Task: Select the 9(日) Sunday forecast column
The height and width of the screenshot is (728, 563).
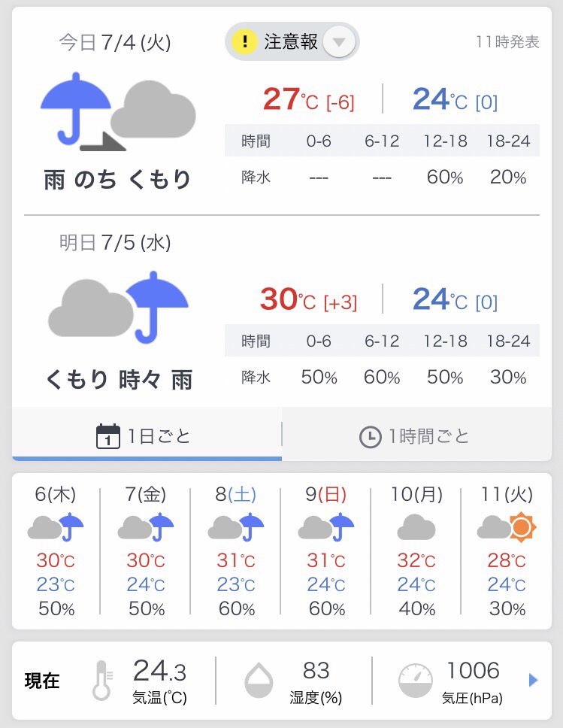Action: pos(326,553)
